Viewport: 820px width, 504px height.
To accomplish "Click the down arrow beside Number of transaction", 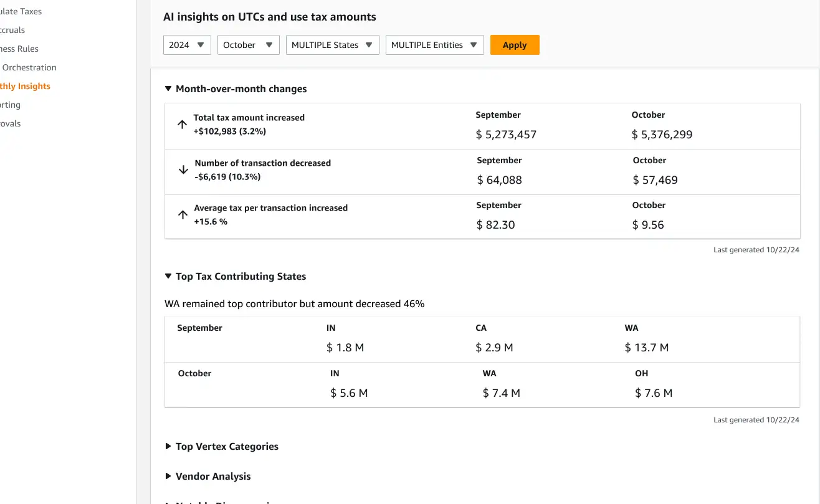I will coord(183,169).
